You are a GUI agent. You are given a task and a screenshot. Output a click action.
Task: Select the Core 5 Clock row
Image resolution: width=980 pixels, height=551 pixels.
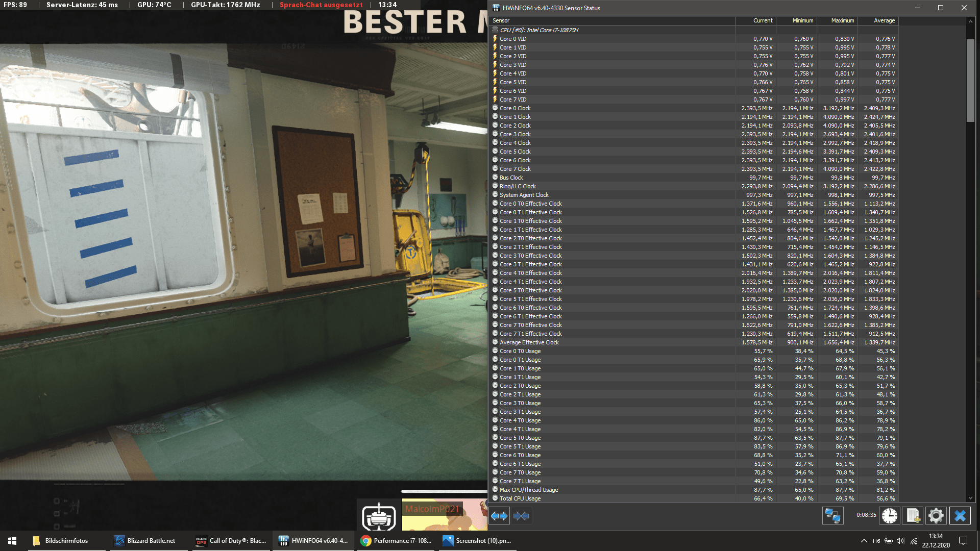(694, 152)
